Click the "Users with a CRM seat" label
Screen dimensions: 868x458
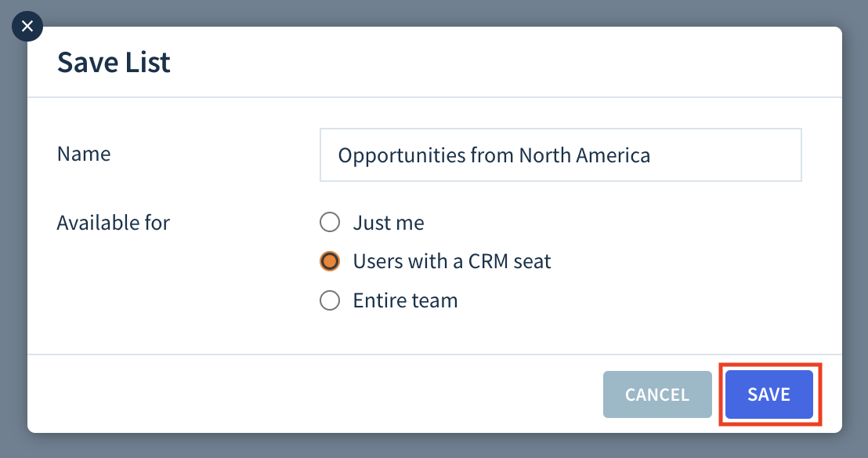[x=452, y=261]
